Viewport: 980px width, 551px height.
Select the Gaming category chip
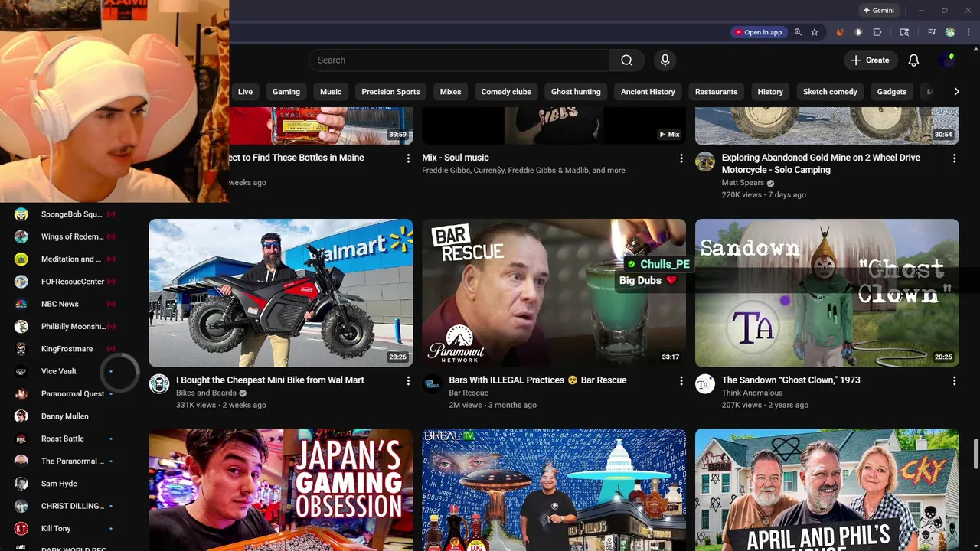tap(286, 92)
